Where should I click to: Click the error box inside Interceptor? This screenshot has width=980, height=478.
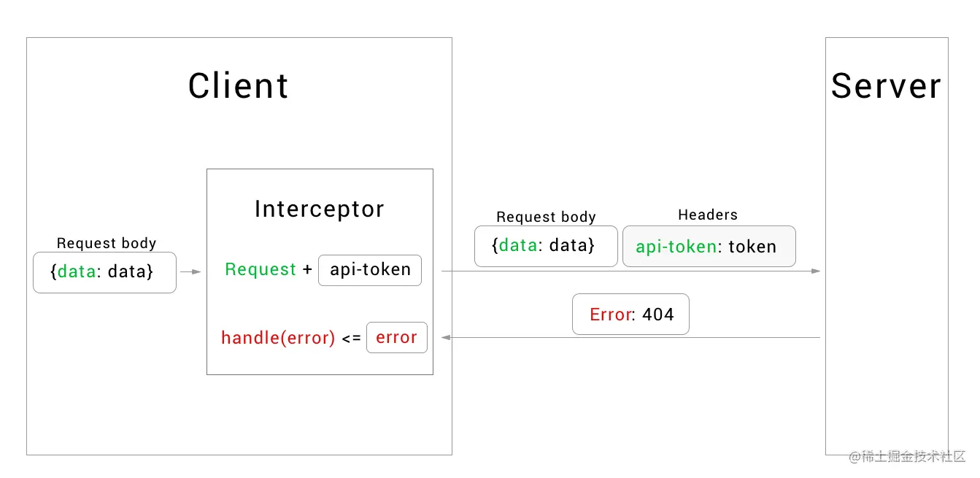click(396, 337)
